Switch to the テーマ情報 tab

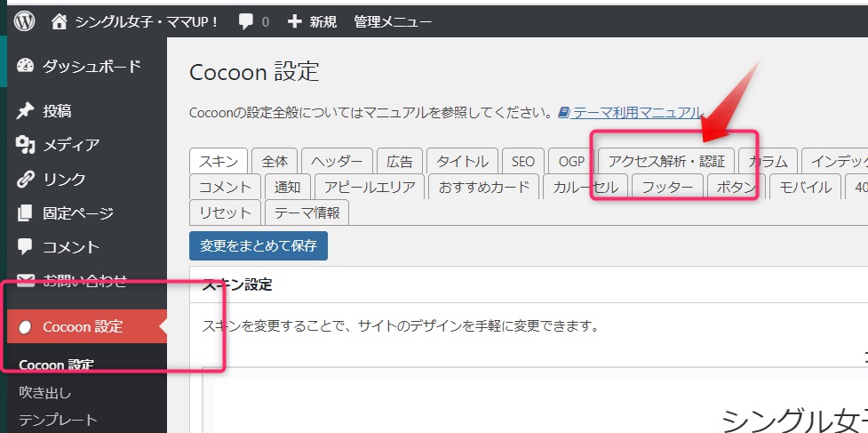[307, 212]
